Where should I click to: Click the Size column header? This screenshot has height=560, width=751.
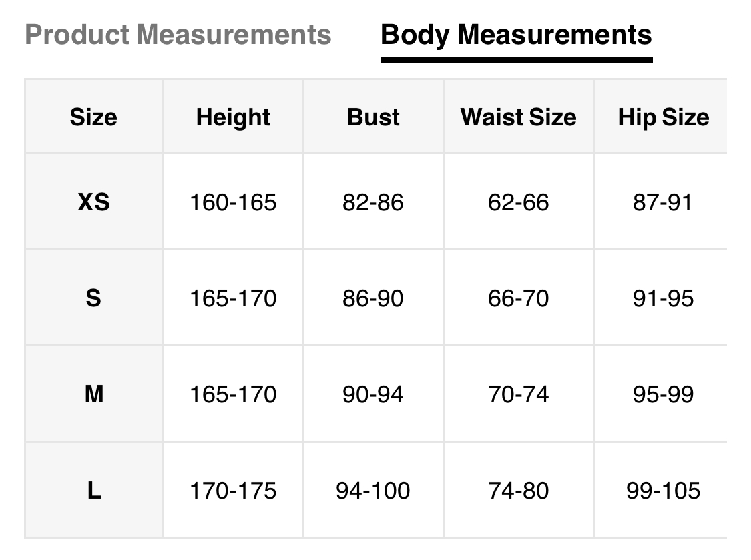[x=93, y=117]
